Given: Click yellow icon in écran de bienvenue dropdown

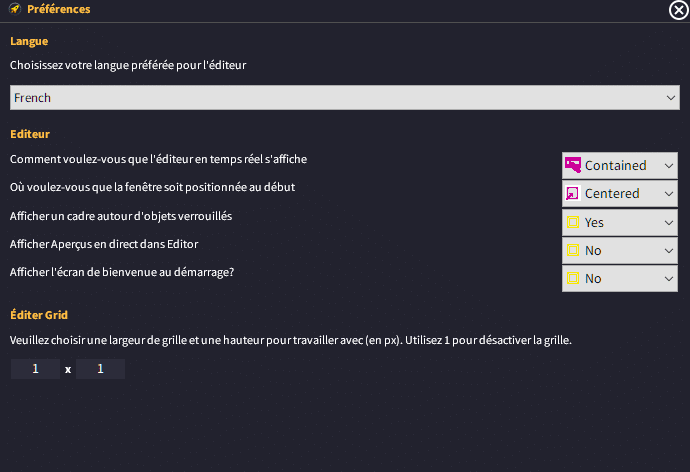Looking at the screenshot, I should click(573, 278).
